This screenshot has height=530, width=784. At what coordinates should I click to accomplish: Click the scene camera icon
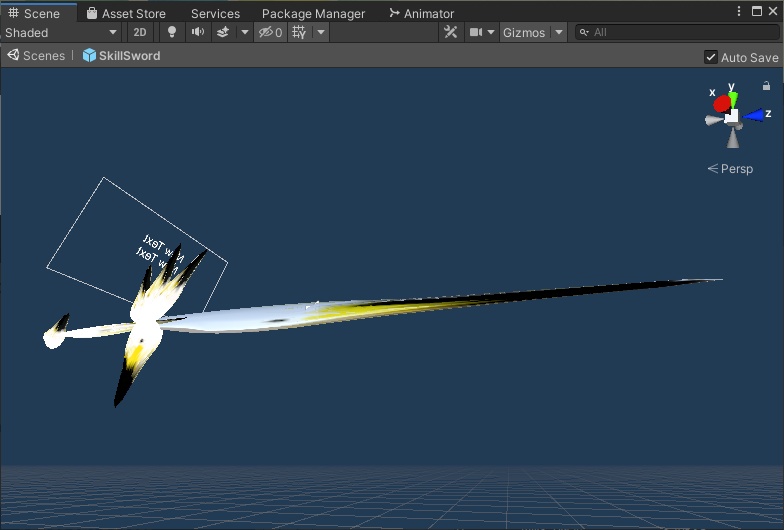point(476,32)
